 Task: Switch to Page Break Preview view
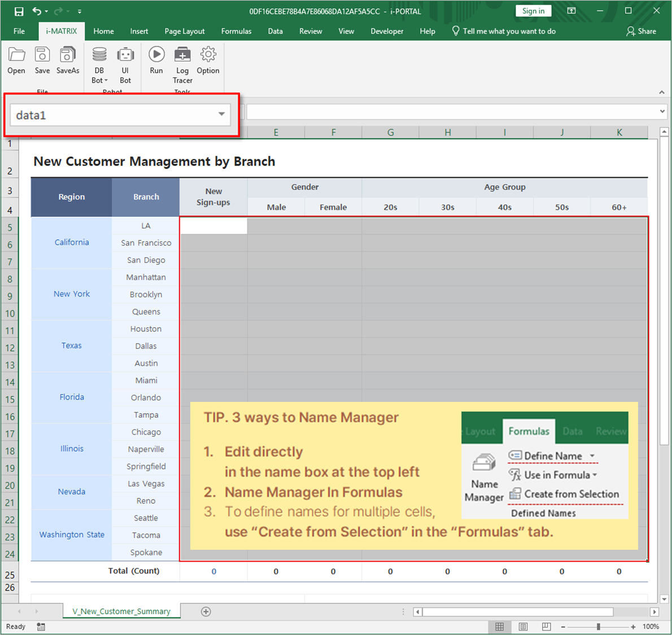coord(546,627)
